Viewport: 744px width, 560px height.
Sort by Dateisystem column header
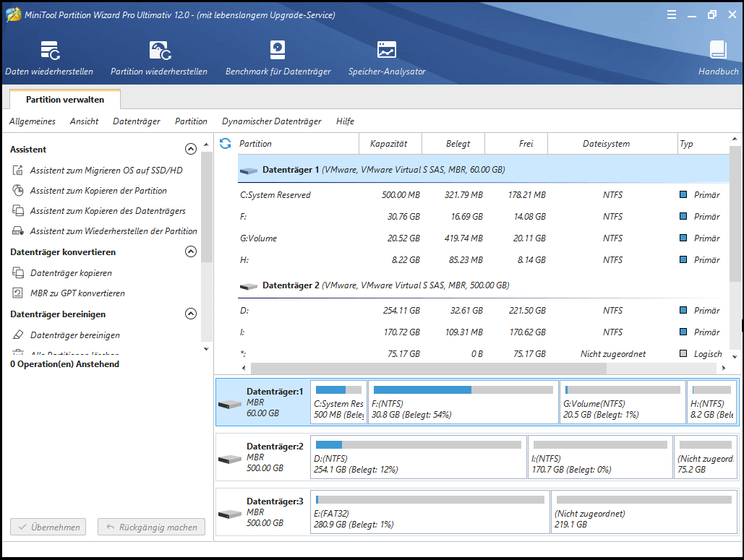(612, 144)
